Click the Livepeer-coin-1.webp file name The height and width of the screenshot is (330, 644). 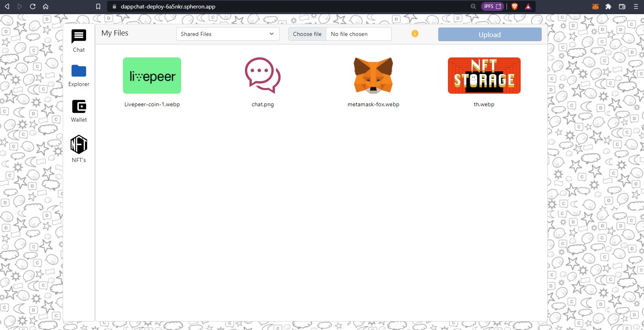[152, 104]
